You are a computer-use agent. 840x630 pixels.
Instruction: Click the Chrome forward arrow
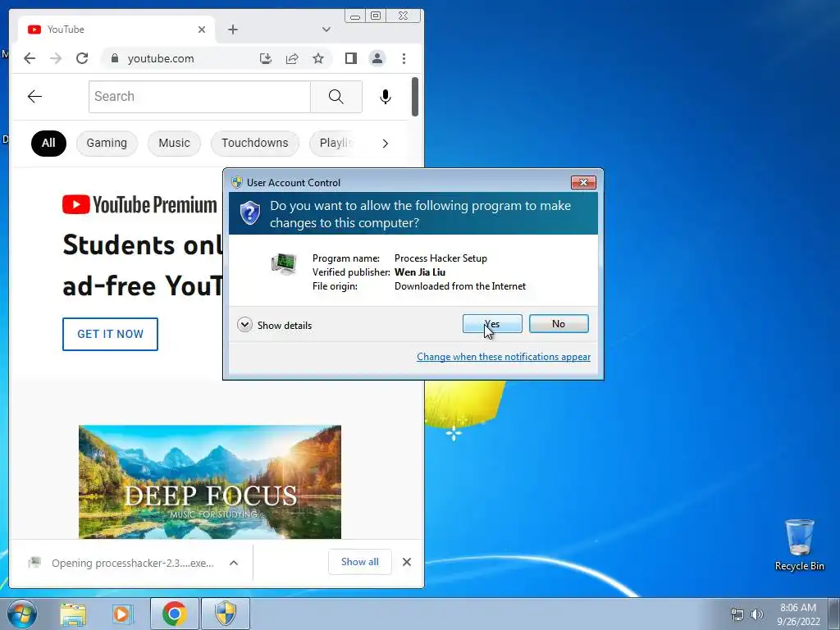tap(56, 58)
